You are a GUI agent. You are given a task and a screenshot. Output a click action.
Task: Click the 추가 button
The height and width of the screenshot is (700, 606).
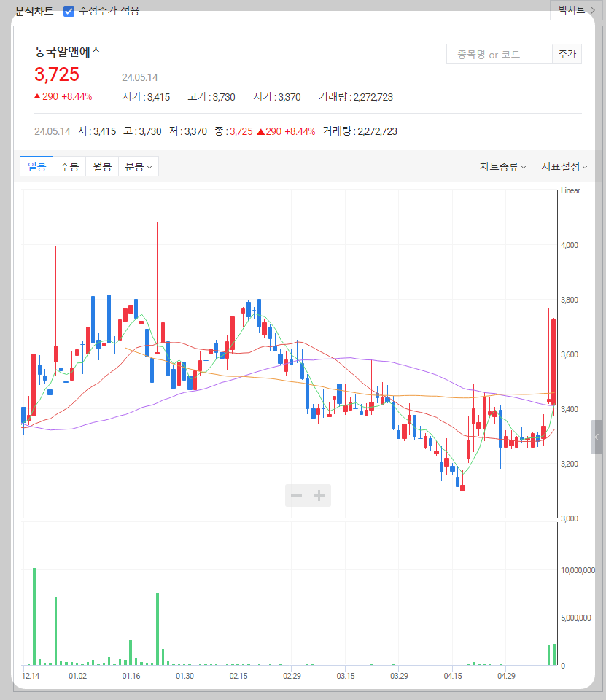[x=567, y=54]
